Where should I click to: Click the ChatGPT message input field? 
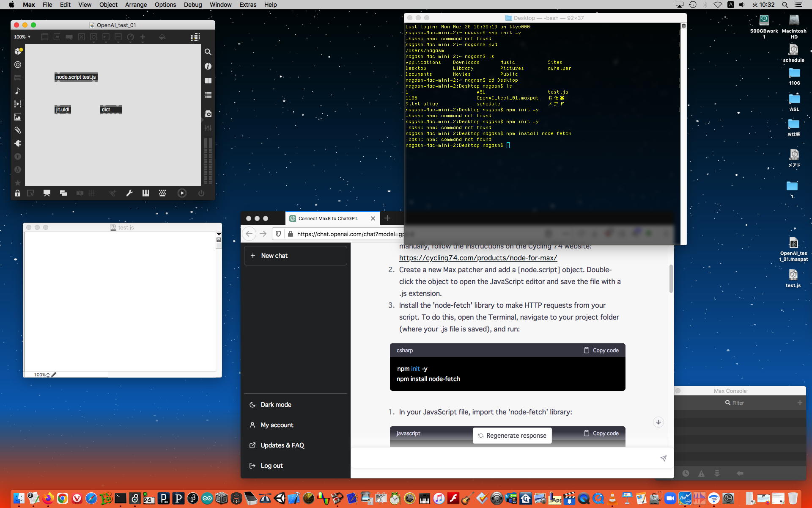click(503, 458)
